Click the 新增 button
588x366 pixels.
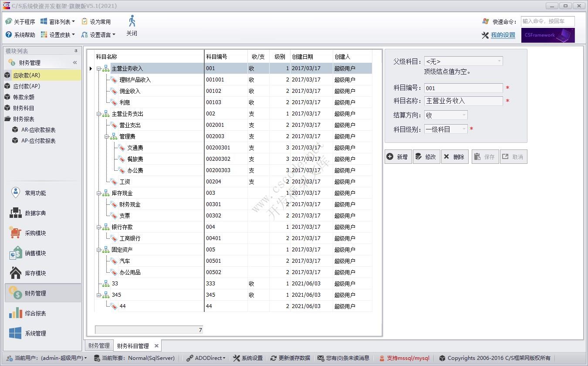tap(398, 156)
